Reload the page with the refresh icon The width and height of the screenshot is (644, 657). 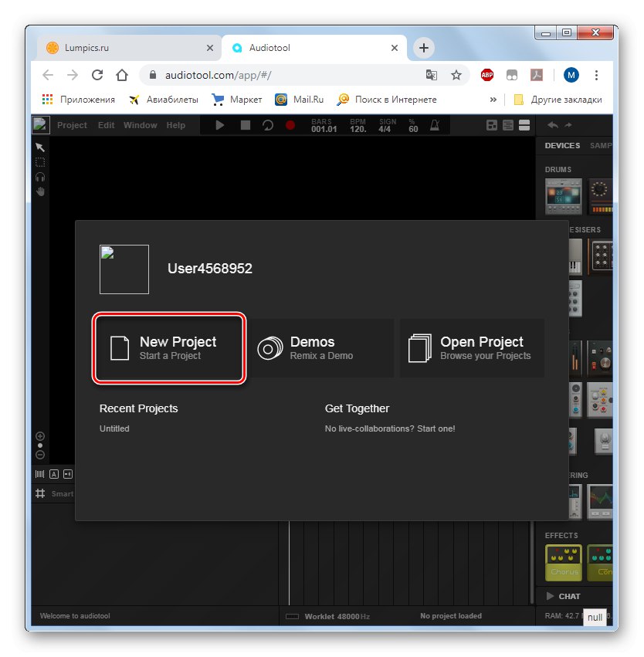97,75
